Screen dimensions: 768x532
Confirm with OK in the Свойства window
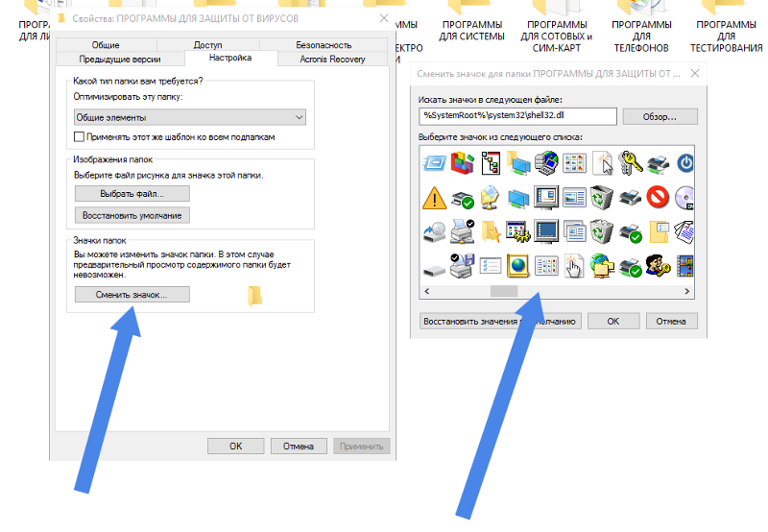tap(235, 447)
